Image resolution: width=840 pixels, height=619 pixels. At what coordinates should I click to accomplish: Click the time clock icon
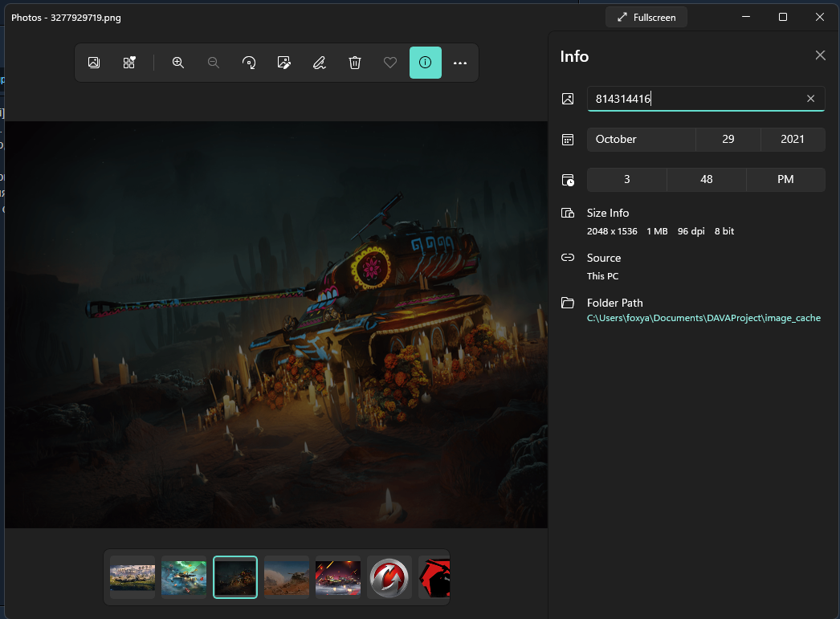tap(568, 180)
